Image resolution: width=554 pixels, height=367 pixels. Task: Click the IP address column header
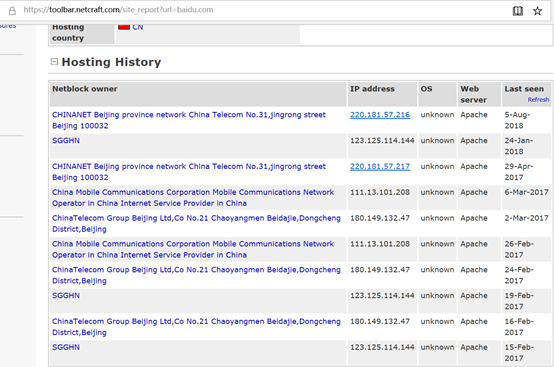point(382,94)
